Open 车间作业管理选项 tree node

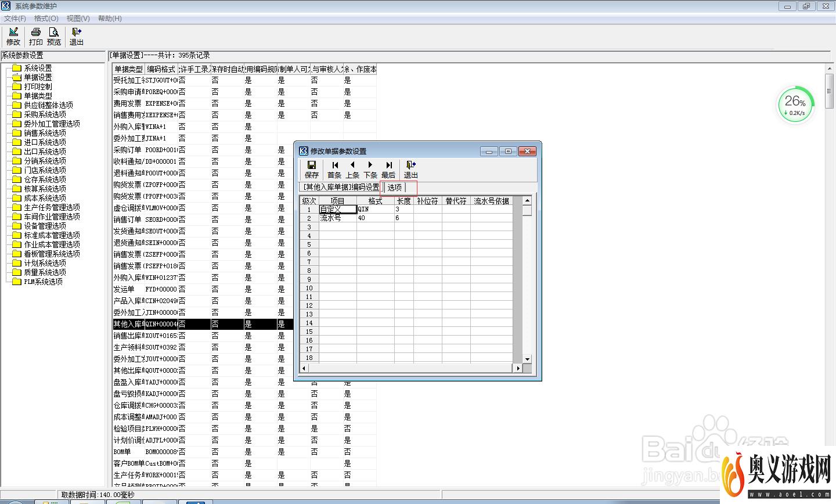point(52,217)
